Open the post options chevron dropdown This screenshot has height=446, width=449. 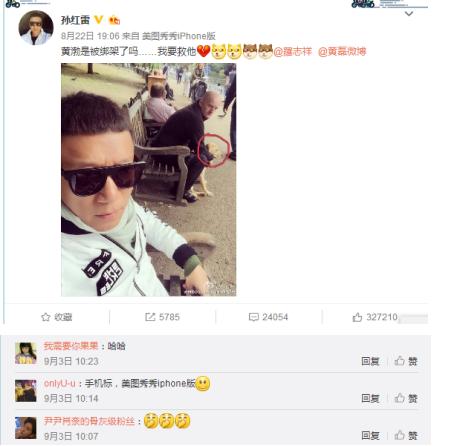point(409,14)
